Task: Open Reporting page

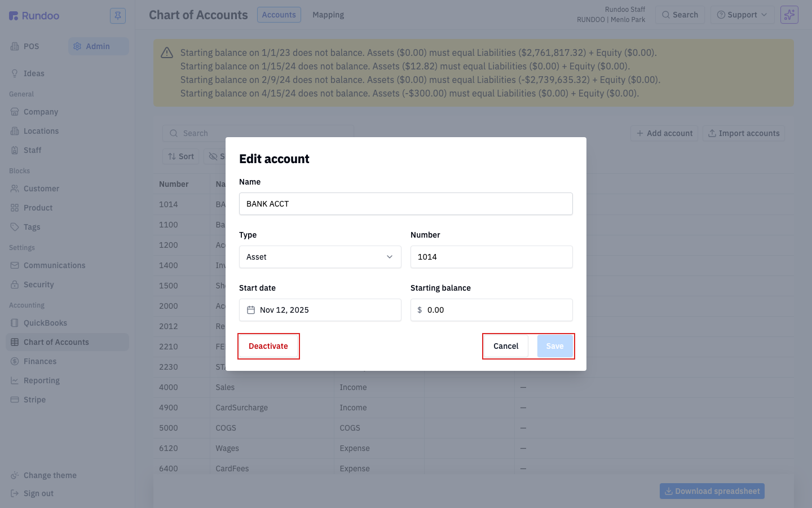Action: point(67,380)
